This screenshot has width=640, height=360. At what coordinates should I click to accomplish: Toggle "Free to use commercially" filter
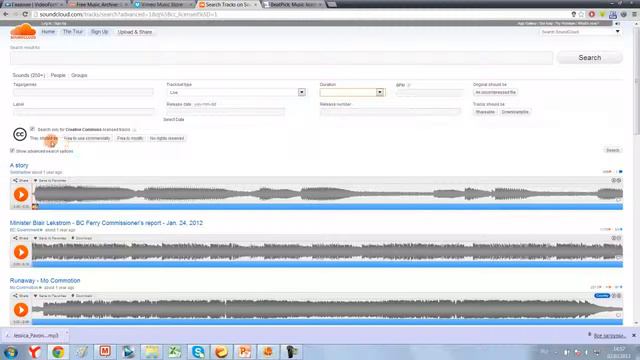click(x=87, y=138)
